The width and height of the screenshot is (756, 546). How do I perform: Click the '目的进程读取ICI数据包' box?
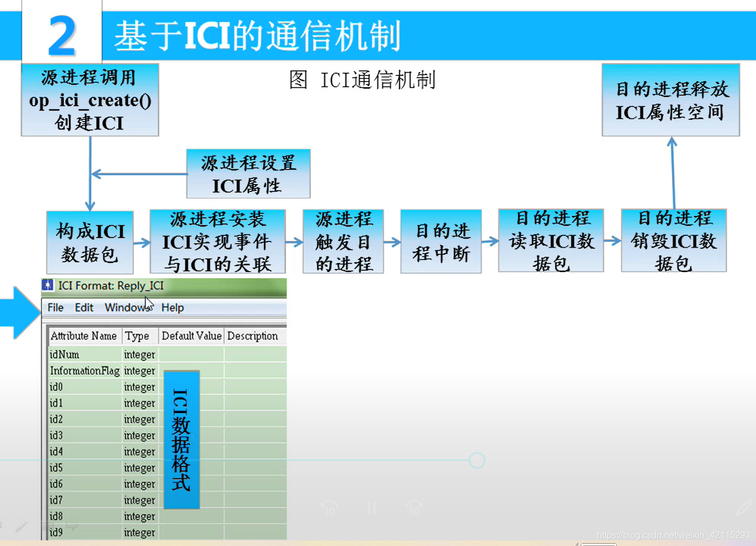pyautogui.click(x=551, y=240)
